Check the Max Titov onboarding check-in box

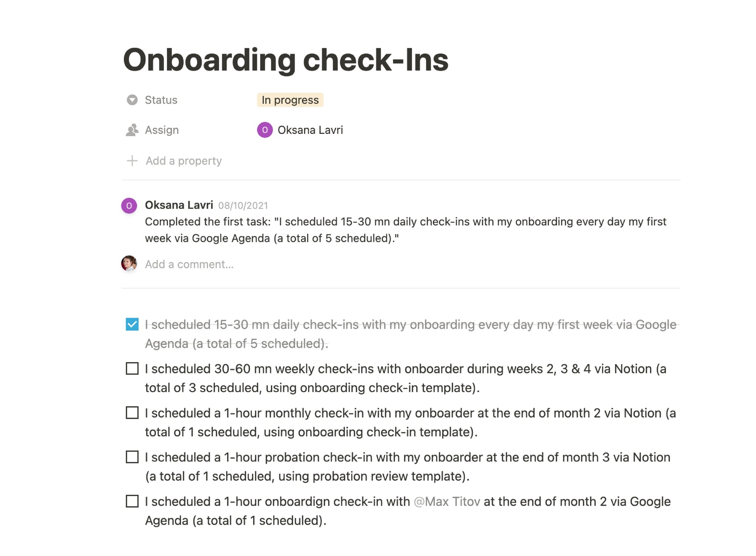[x=132, y=501]
